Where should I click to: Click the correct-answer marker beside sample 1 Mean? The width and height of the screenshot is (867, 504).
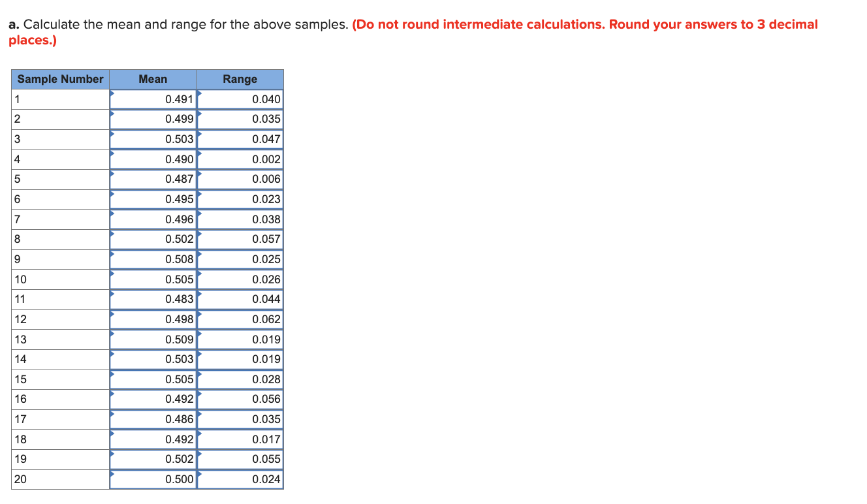(x=113, y=95)
